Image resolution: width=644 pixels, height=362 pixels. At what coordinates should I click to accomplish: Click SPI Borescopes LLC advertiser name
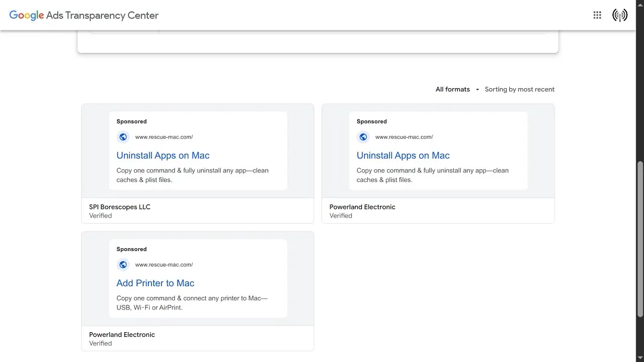click(119, 207)
